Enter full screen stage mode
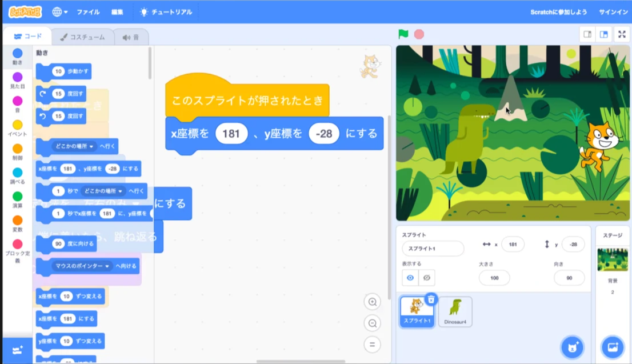Image resolution: width=632 pixels, height=364 pixels. click(622, 34)
